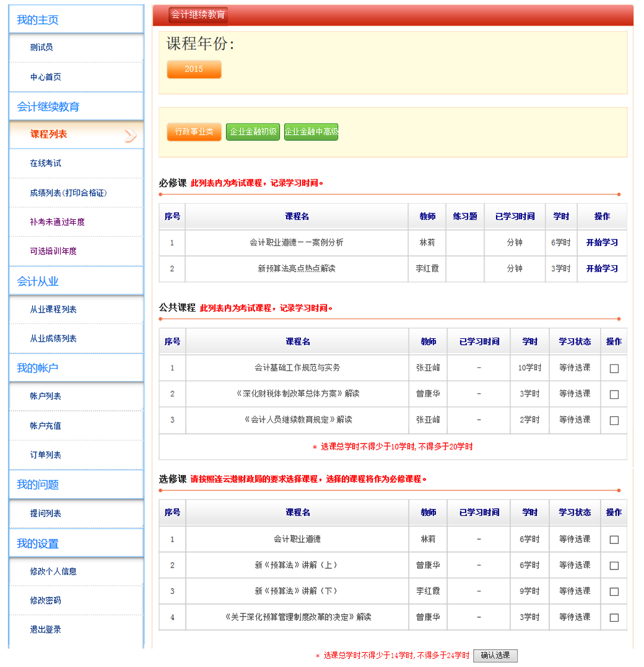Go to 成绩列表(打印合格证) page
The height and width of the screenshot is (667, 644).
[68, 193]
